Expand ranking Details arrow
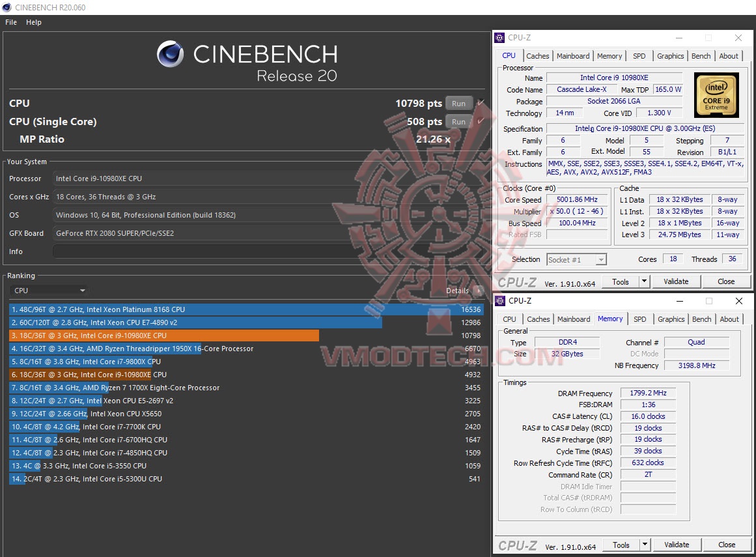The height and width of the screenshot is (557, 756). [x=479, y=291]
